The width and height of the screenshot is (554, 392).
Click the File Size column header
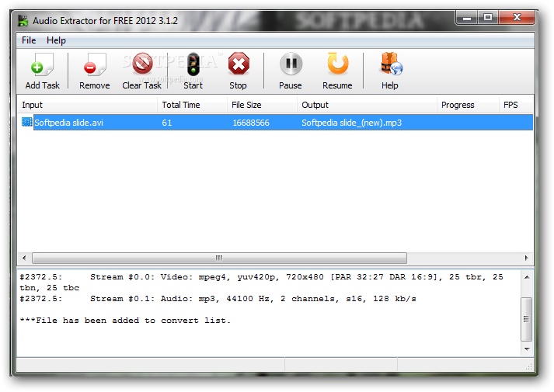pyautogui.click(x=262, y=105)
